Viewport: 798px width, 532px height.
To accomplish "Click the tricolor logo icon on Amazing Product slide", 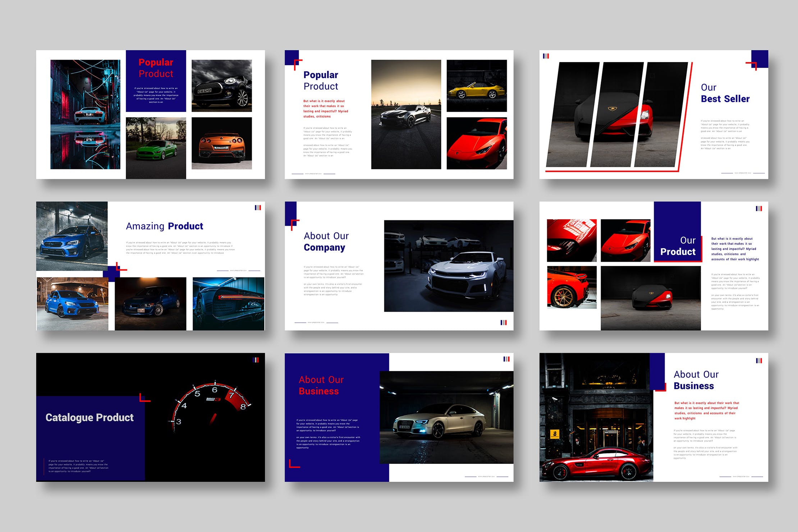I will (x=258, y=208).
